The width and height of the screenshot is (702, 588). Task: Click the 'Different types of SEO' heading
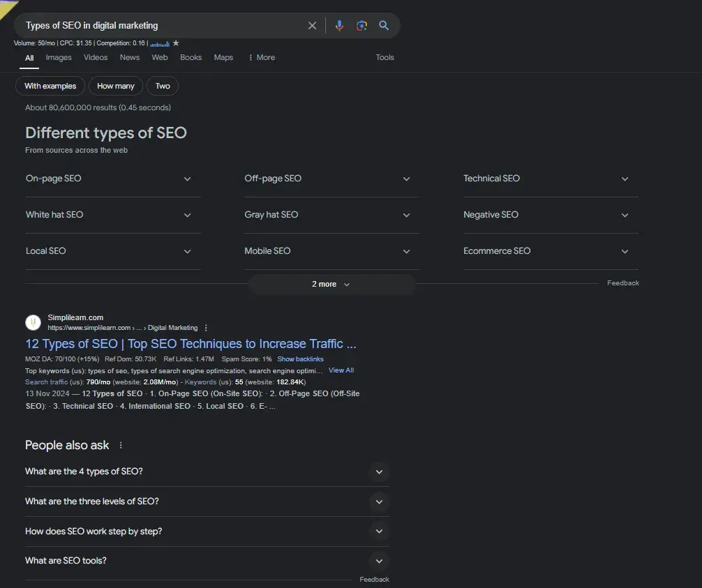(x=106, y=133)
